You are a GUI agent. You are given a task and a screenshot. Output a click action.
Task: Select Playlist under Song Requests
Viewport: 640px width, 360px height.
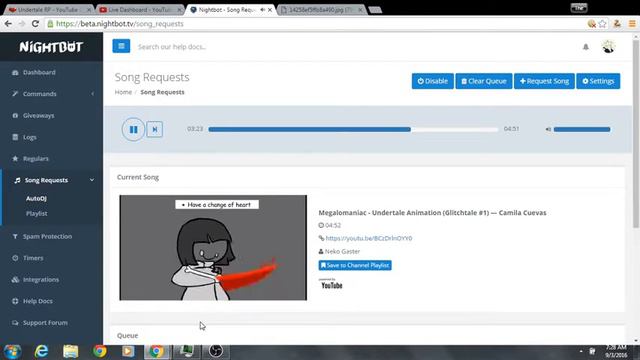point(37,213)
